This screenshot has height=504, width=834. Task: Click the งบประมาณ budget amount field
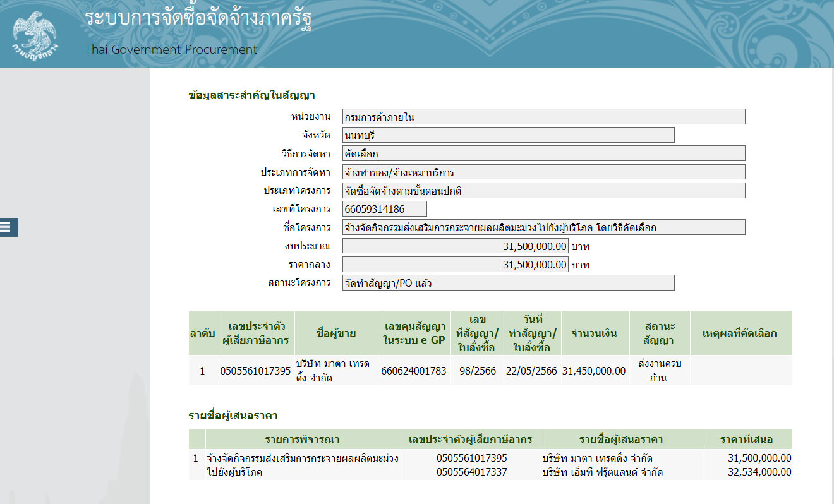(455, 246)
